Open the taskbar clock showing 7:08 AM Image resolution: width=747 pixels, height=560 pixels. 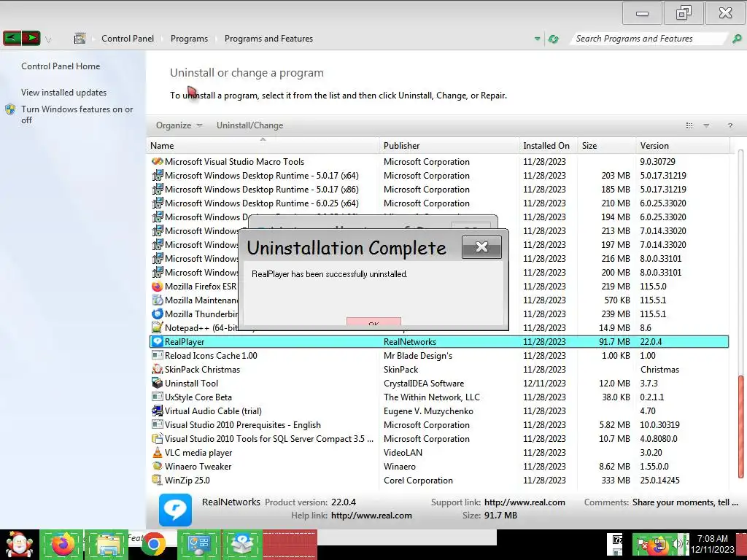point(713,544)
